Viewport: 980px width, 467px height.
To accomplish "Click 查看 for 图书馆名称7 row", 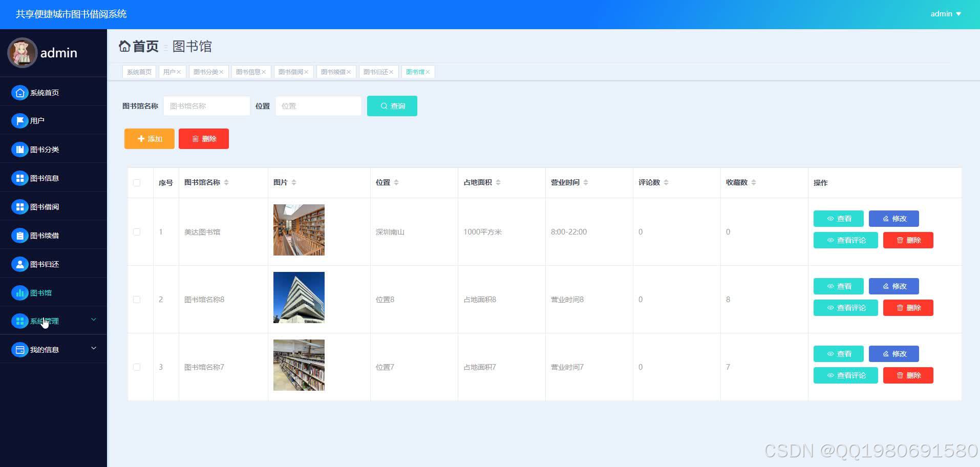I will click(839, 354).
